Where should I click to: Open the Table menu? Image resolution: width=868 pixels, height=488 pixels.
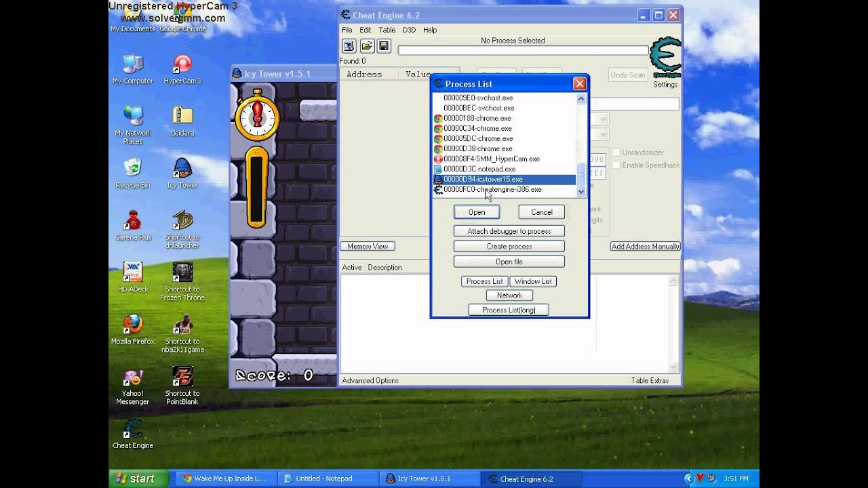point(387,30)
